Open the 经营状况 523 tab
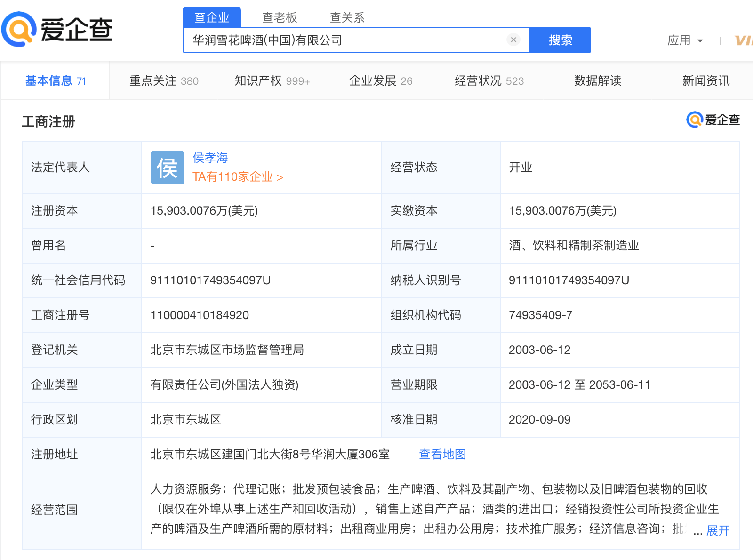The height and width of the screenshot is (560, 753). pos(489,81)
